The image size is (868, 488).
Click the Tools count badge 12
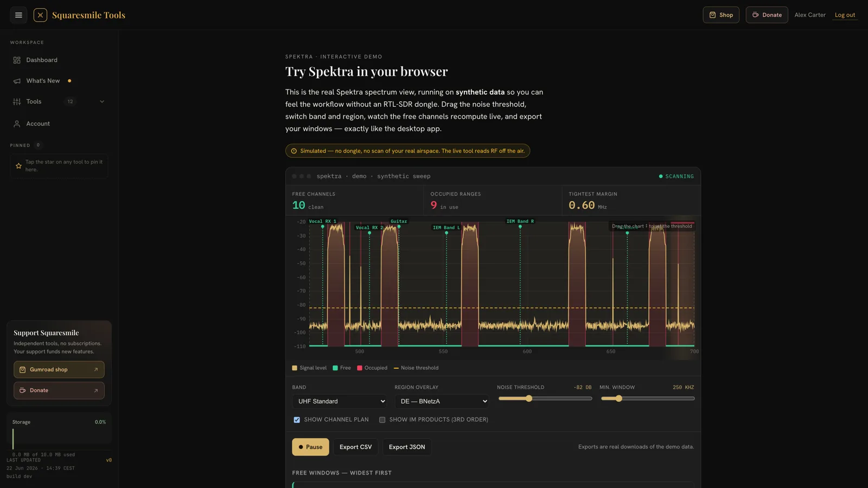[x=70, y=101]
